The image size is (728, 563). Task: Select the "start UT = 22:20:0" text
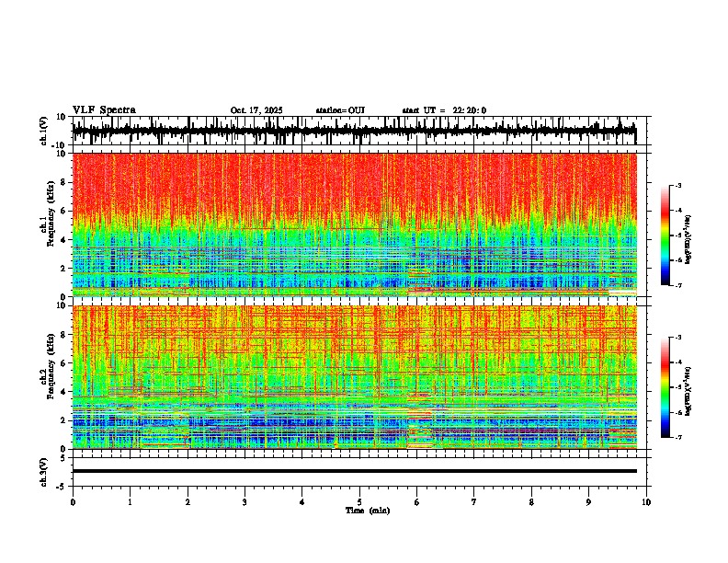[444, 110]
